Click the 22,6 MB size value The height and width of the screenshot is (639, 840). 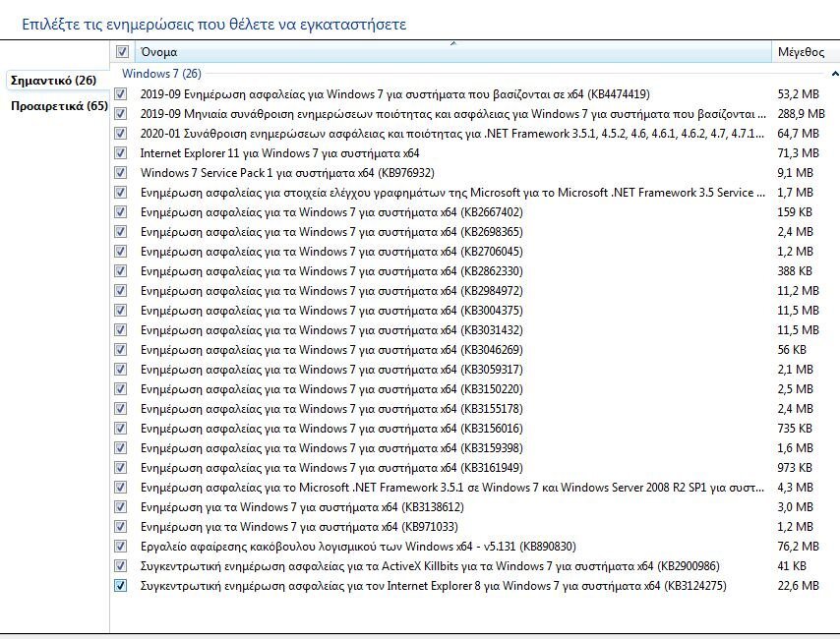coord(799,586)
